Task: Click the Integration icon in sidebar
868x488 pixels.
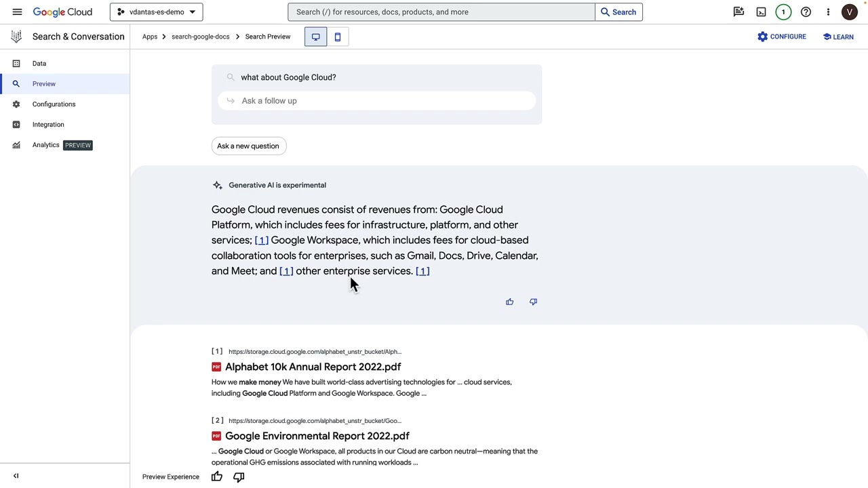Action: tap(16, 124)
